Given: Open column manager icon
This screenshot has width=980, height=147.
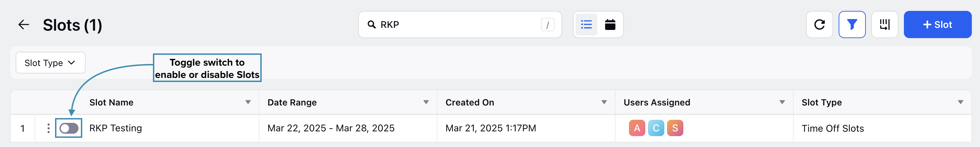Looking at the screenshot, I should [x=885, y=25].
